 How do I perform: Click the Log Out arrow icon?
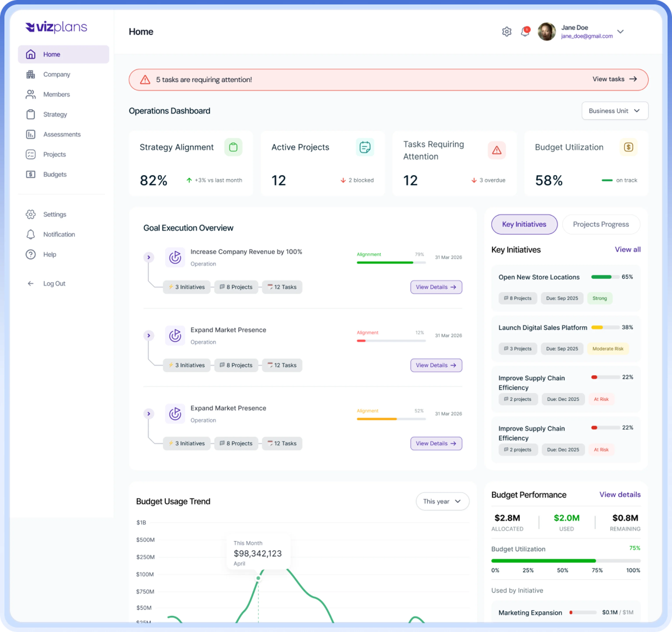pyautogui.click(x=31, y=283)
